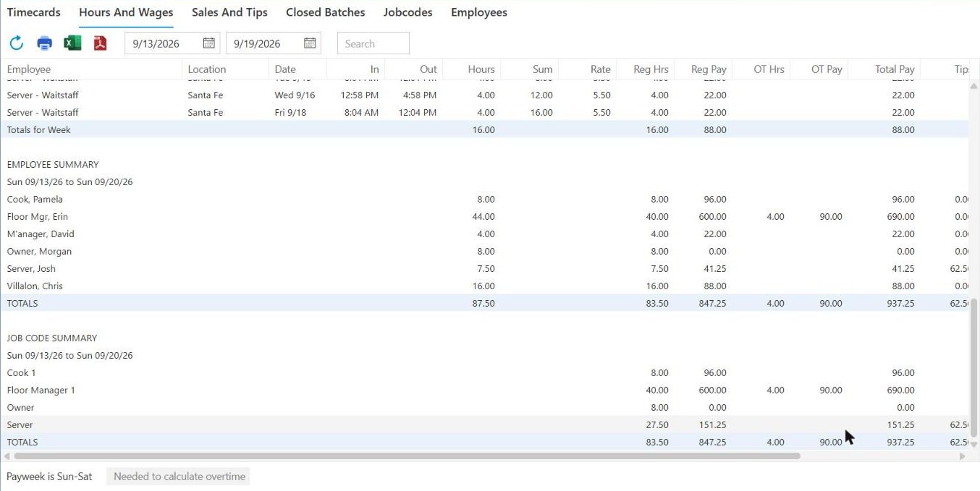
Task: Print the report using printer icon
Action: [45, 43]
